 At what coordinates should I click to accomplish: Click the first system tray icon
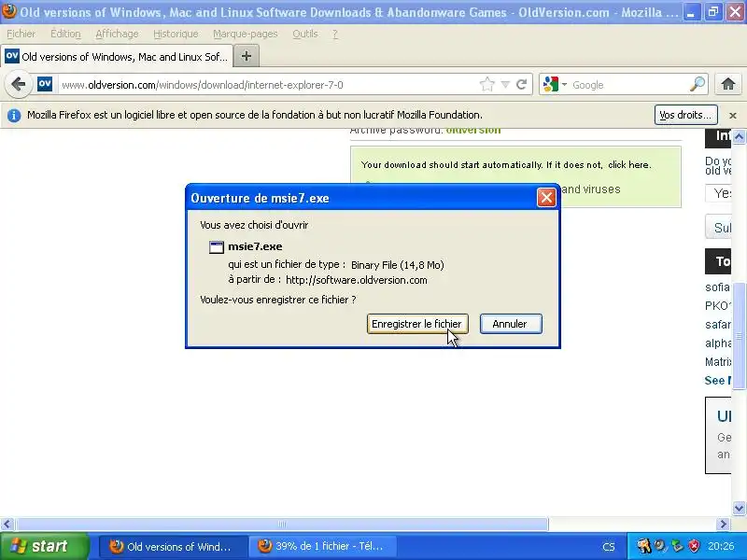(643, 546)
